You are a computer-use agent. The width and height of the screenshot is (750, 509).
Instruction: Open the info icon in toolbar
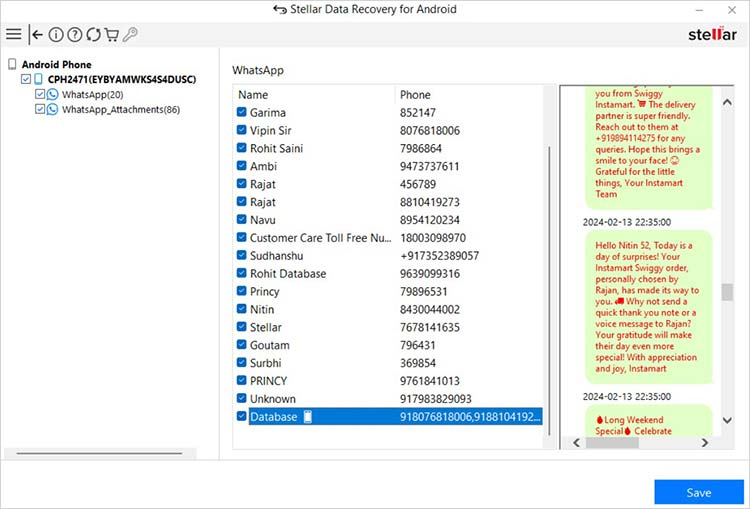tap(56, 34)
